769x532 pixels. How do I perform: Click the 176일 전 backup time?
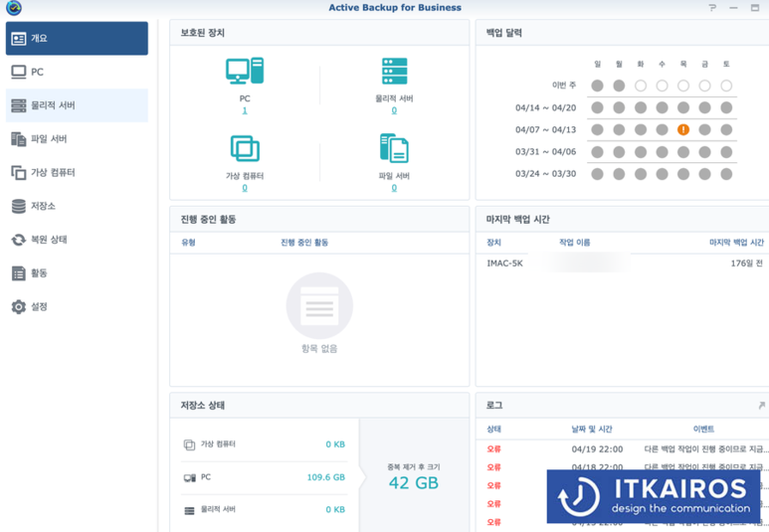746,264
